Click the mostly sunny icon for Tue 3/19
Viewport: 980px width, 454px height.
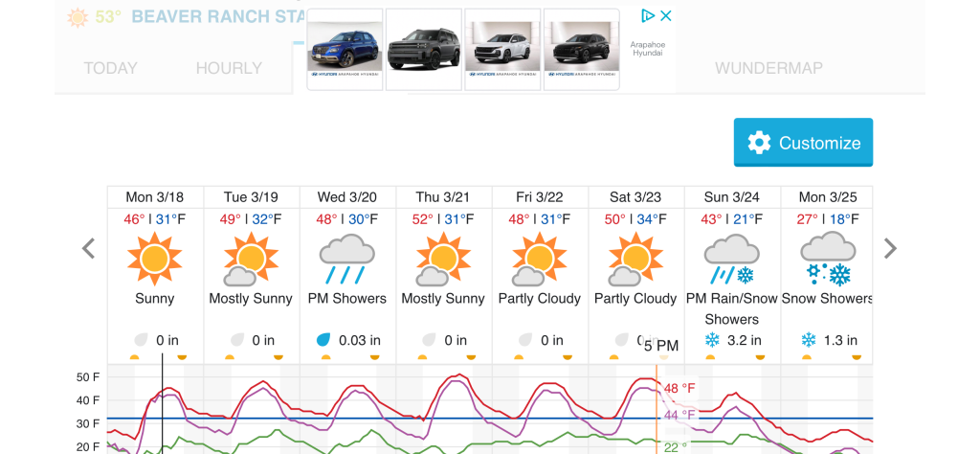(251, 259)
